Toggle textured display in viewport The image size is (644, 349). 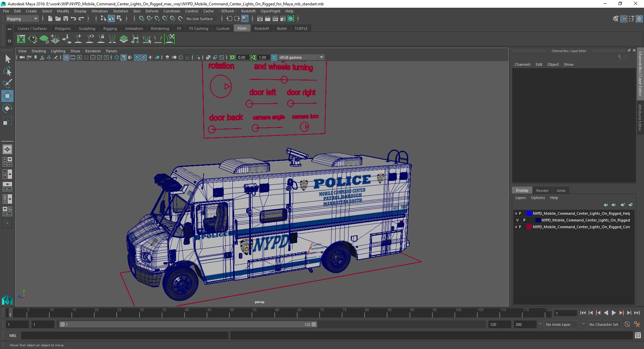[144, 57]
